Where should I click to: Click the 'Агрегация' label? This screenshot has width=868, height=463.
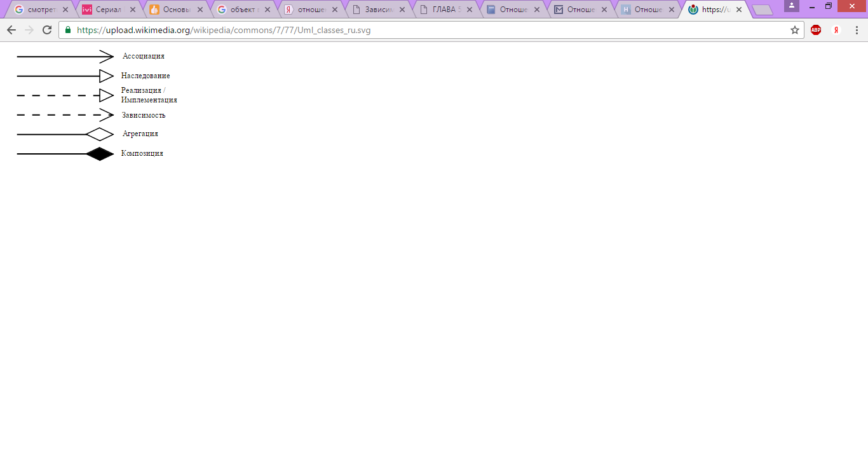(140, 134)
